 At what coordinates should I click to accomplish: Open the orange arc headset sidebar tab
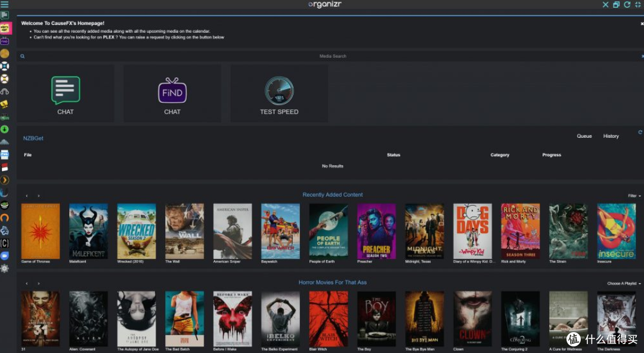click(x=5, y=218)
